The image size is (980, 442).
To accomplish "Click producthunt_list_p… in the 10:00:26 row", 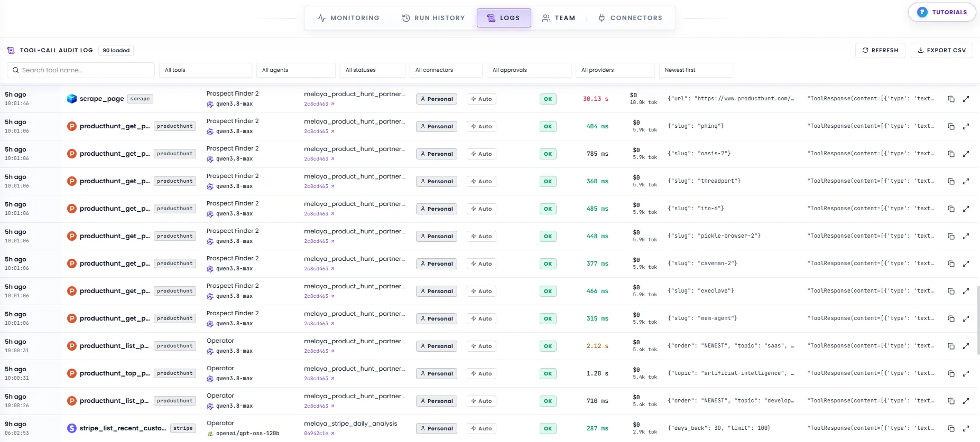I will [x=114, y=401].
